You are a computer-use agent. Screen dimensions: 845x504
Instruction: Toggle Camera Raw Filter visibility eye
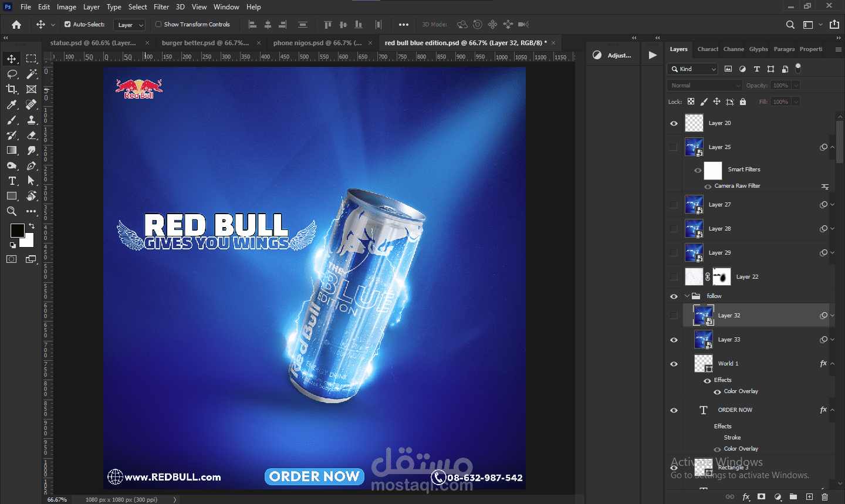coord(708,186)
